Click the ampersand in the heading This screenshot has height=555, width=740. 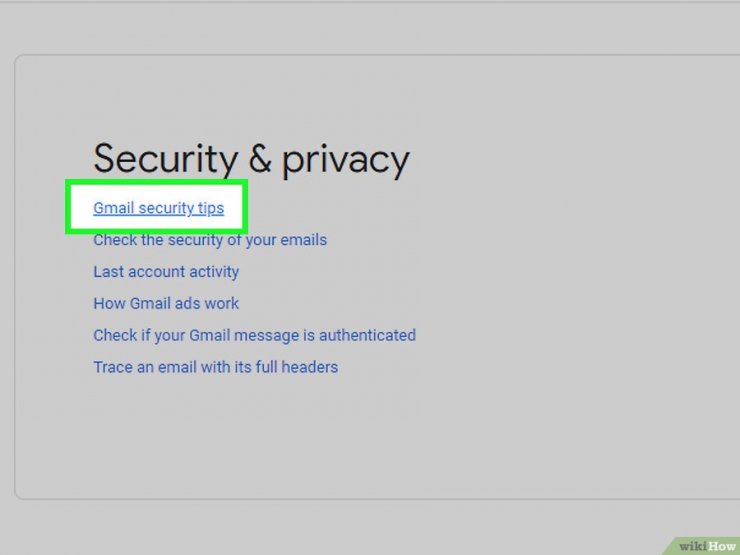point(260,158)
